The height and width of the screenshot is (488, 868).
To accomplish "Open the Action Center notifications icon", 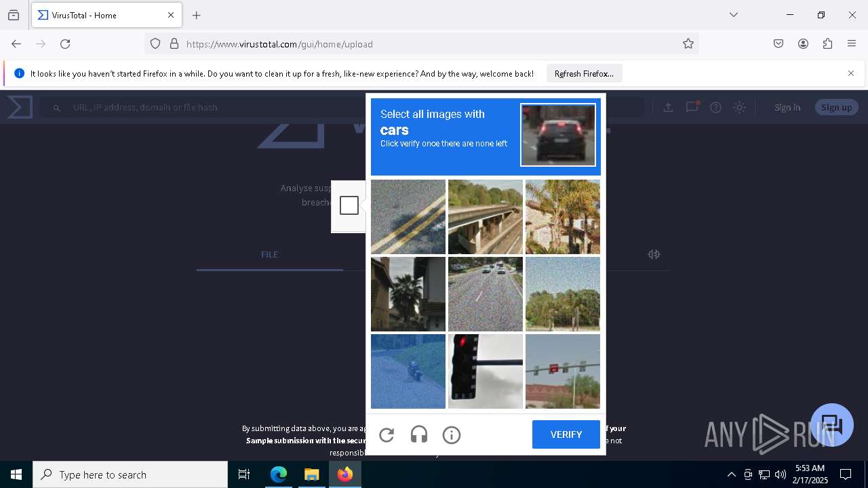I will click(846, 474).
